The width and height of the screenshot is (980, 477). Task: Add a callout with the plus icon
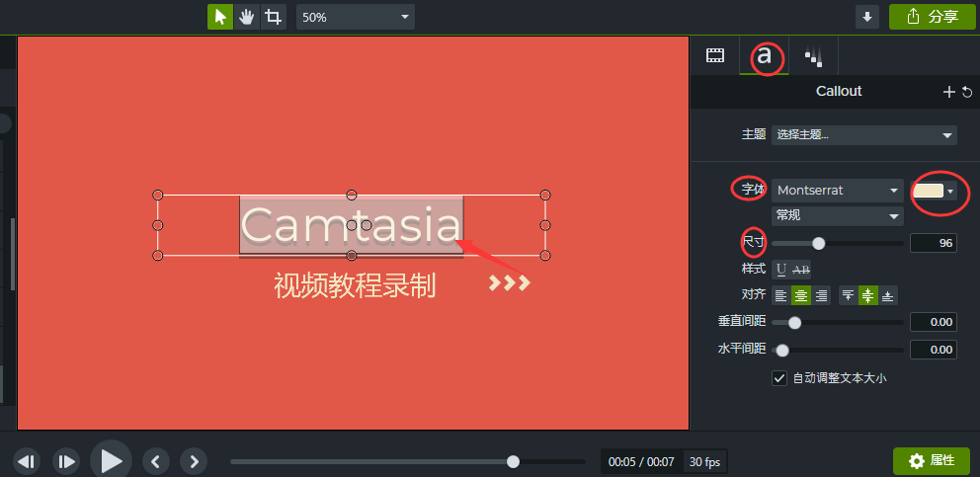tap(948, 92)
